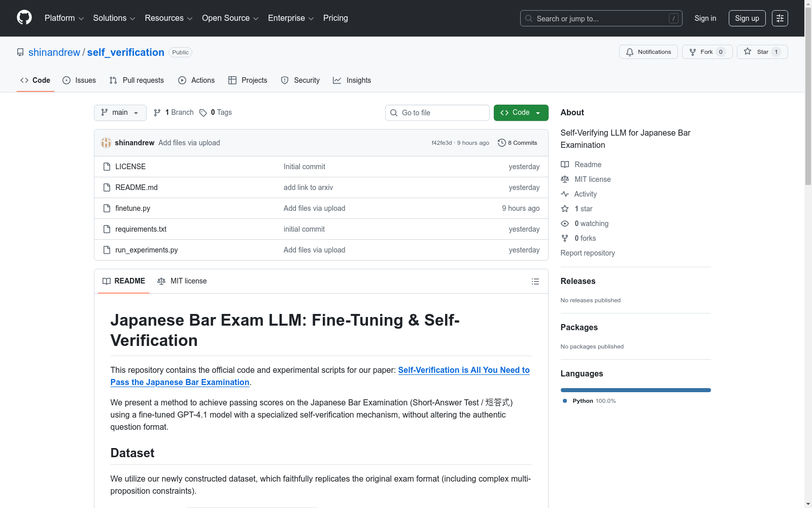The image size is (812, 508).
Task: Click the LICENSE file icon
Action: pos(107,167)
